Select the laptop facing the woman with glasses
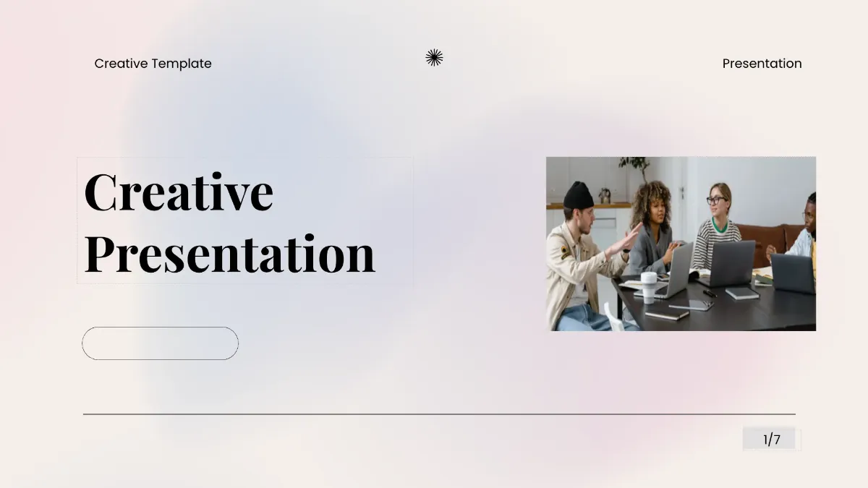This screenshot has width=868, height=488. pos(731,262)
